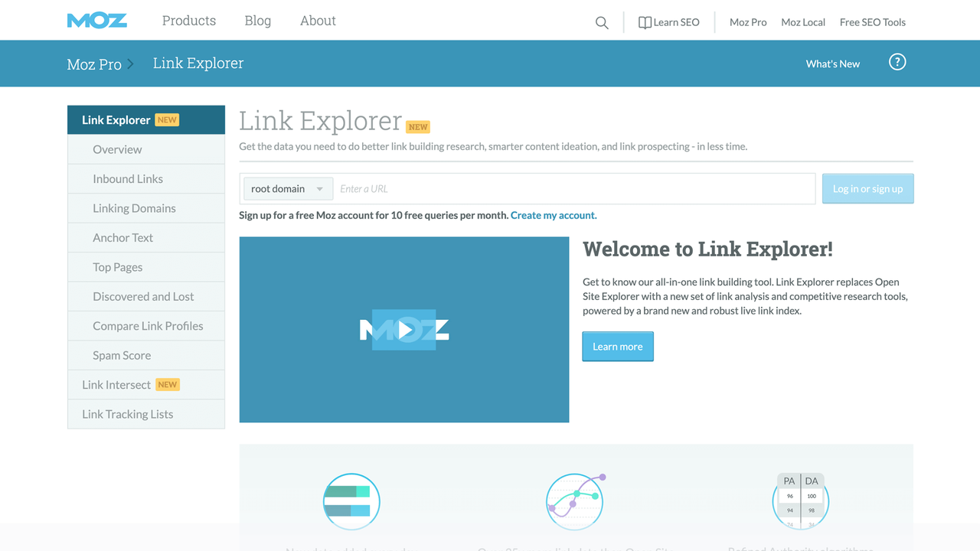Click the Moz logo
Screen dimensions: 980x551
click(97, 21)
